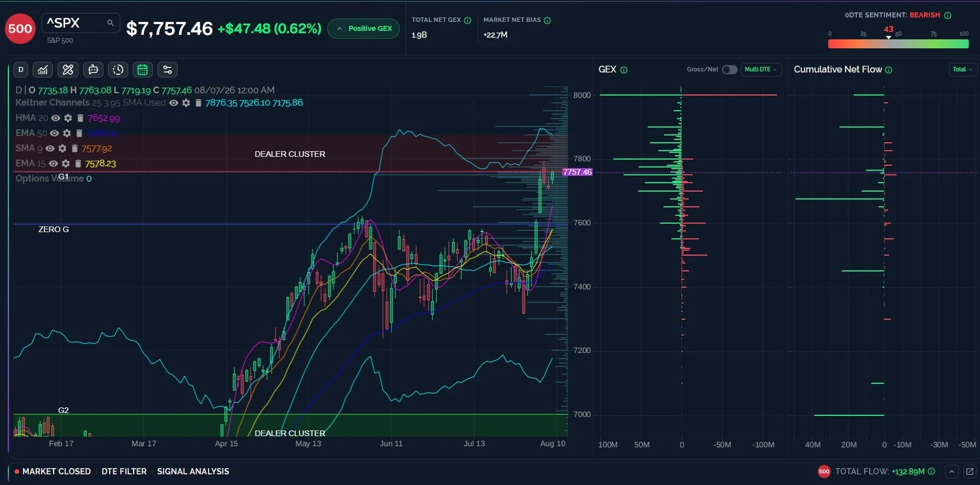Open external popout icon in the status bar
This screenshot has height=485, width=980.
(970, 472)
